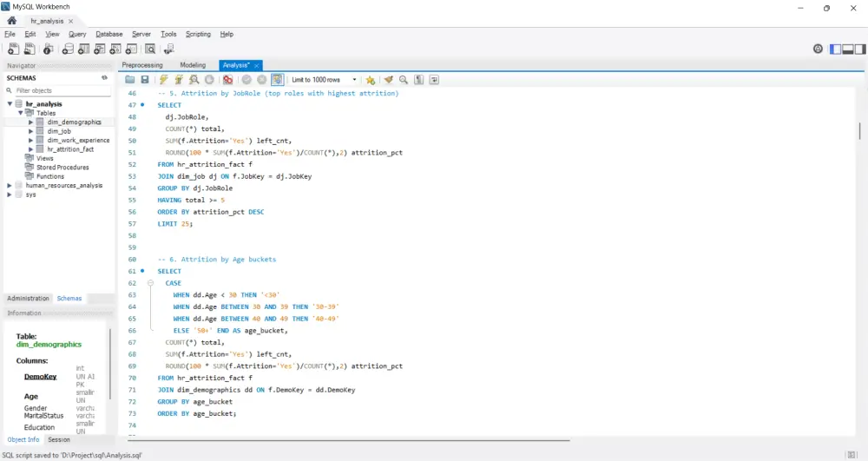This screenshot has height=461, width=868.
Task: Save the script with floppy icon
Action: (x=145, y=80)
